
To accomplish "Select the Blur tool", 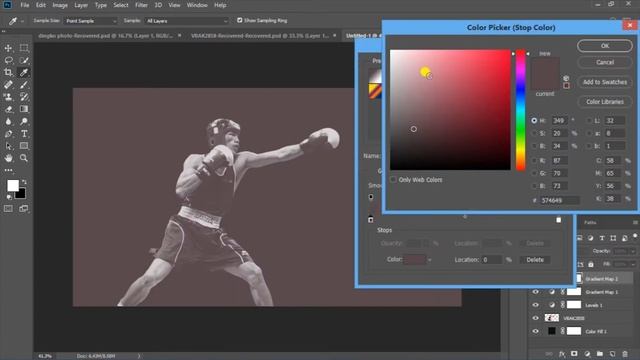I will pyautogui.click(x=8, y=122).
